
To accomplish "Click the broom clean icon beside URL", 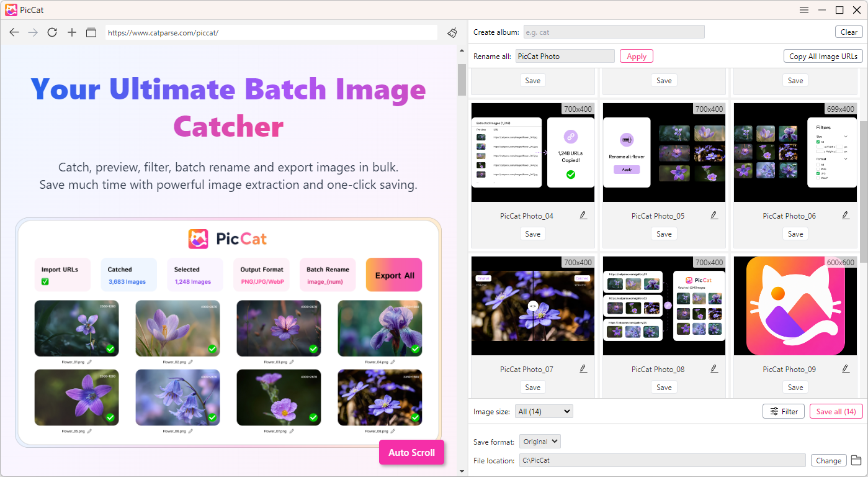I will (x=452, y=32).
